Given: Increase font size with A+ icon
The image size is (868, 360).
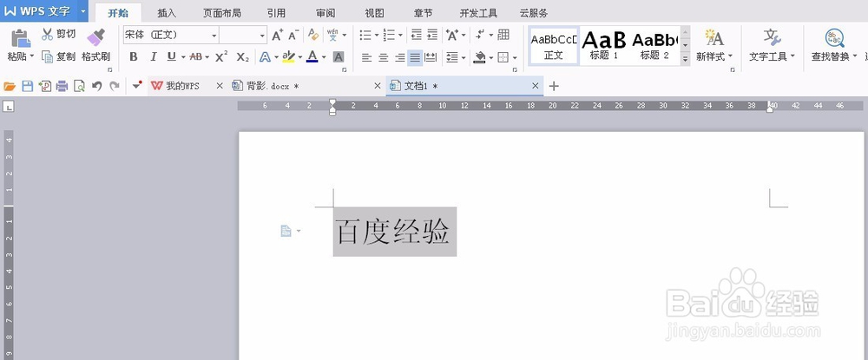Looking at the screenshot, I should point(278,35).
